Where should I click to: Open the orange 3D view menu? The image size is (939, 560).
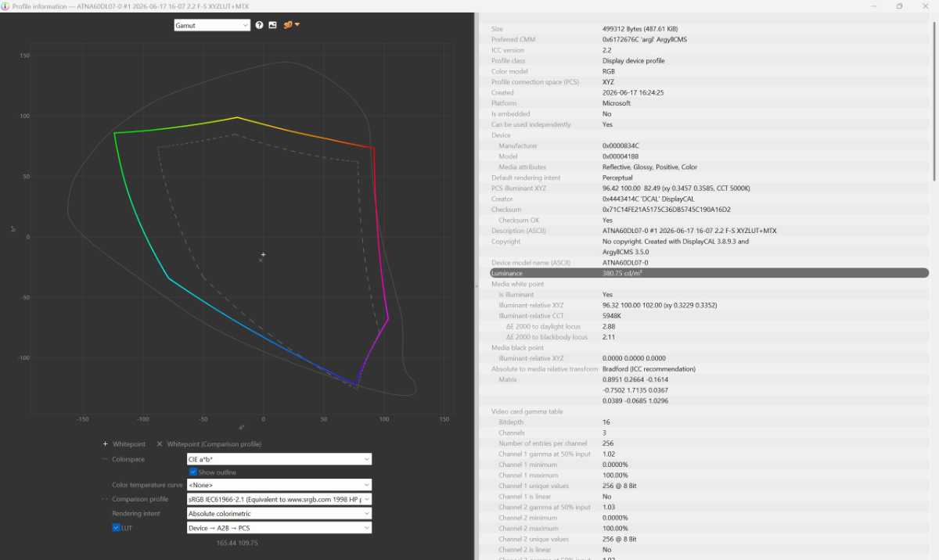click(x=292, y=25)
